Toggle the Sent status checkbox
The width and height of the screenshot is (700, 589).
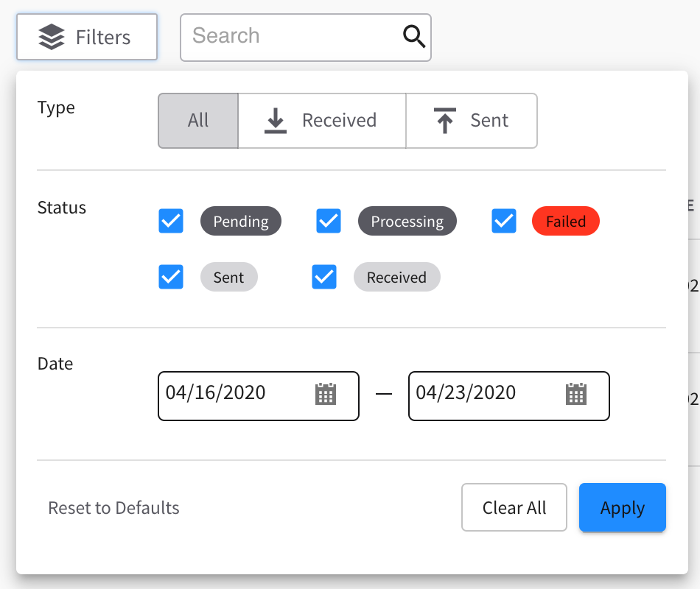[x=171, y=277]
